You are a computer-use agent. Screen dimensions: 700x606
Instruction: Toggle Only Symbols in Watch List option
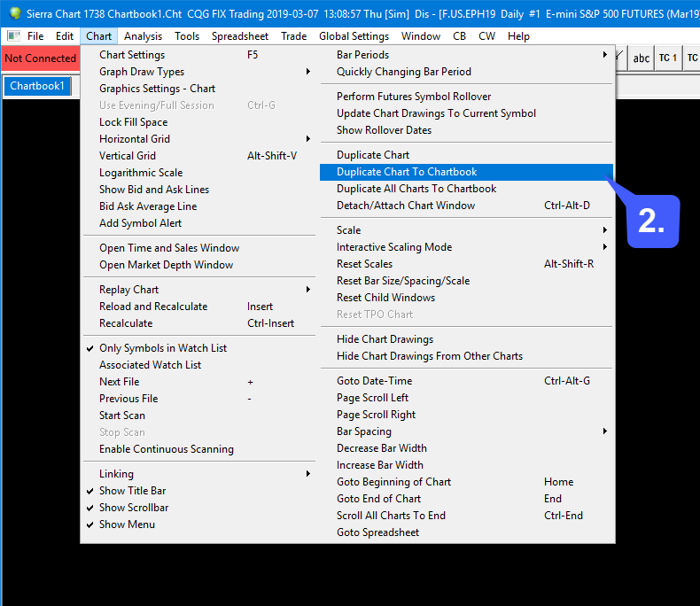[x=199, y=348]
